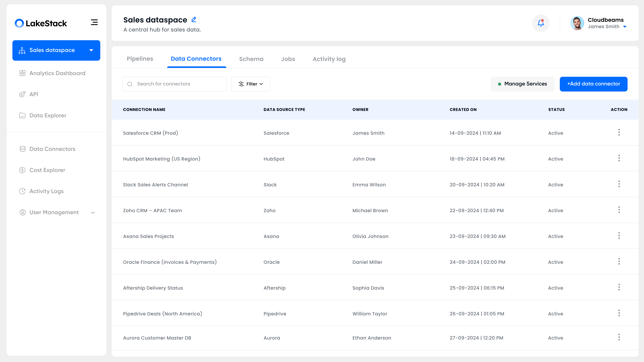Image resolution: width=644 pixels, height=362 pixels.
Task: Click the edit pencil next to Sales dataspace
Action: point(194,19)
